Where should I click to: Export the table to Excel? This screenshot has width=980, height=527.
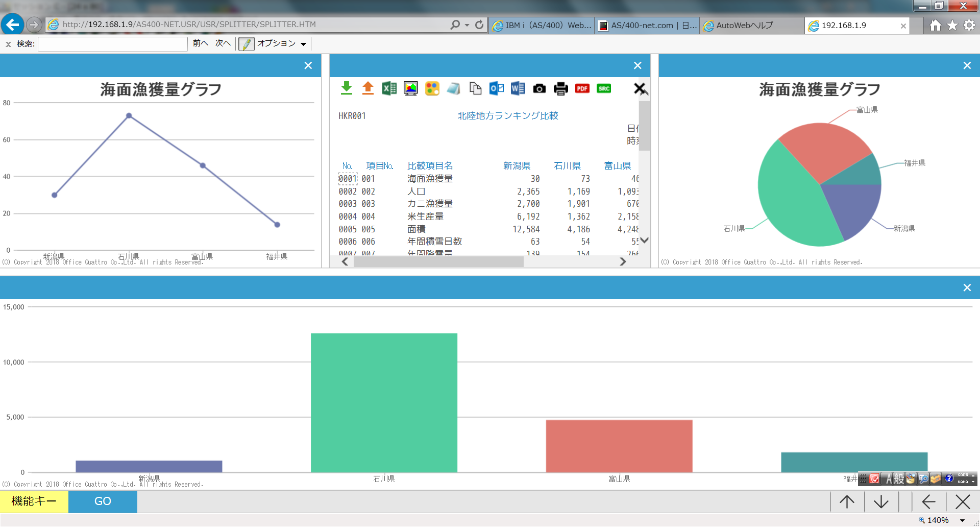point(389,88)
